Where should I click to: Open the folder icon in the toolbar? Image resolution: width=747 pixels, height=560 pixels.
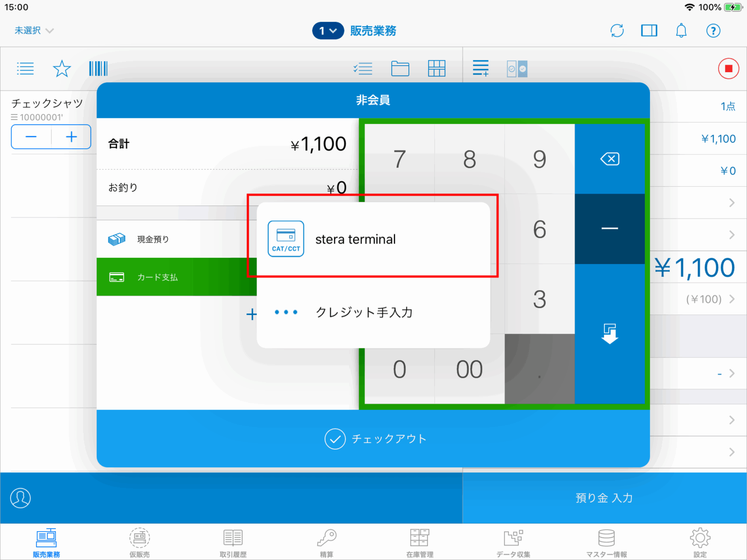[400, 68]
